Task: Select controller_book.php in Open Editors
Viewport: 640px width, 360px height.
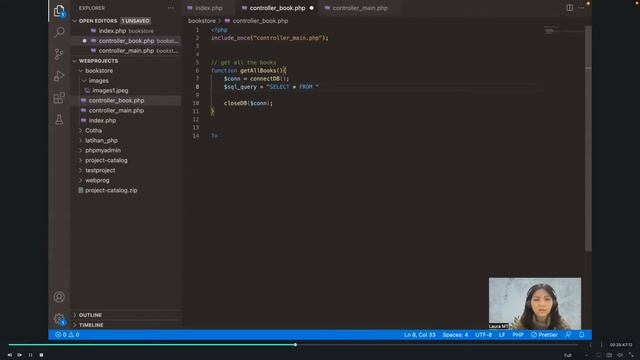Action: coord(127,41)
